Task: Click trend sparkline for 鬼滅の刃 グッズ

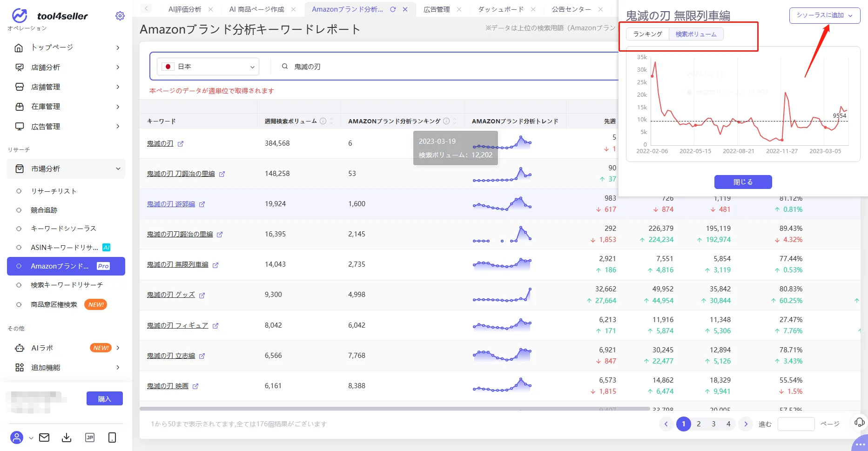Action: (x=502, y=295)
